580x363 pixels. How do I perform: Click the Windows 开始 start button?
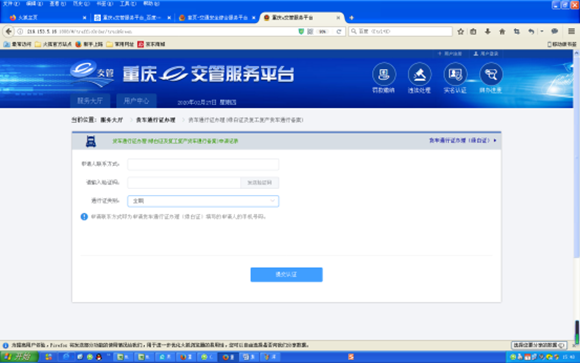(x=19, y=357)
